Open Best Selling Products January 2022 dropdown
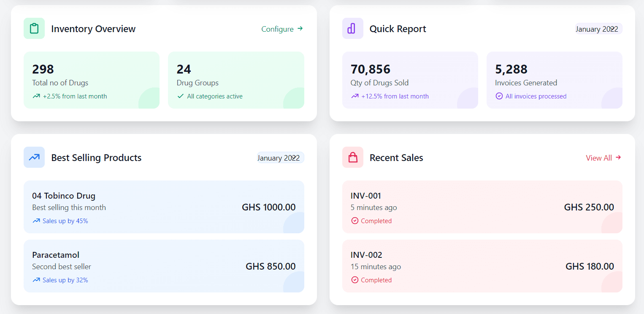Image resolution: width=644 pixels, height=314 pixels. point(280,158)
